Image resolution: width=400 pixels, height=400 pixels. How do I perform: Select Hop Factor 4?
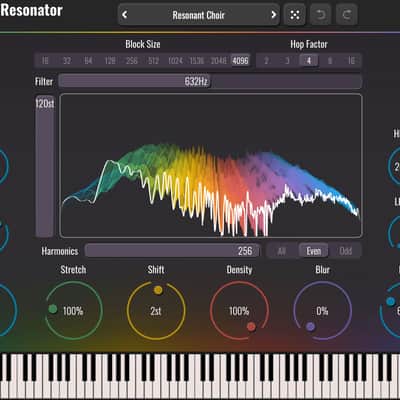[309, 61]
